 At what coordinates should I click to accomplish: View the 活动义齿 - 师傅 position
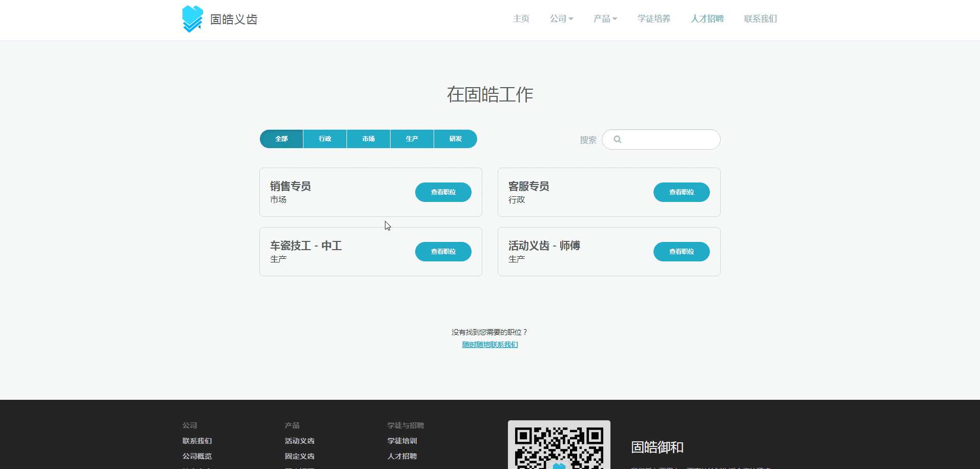681,252
